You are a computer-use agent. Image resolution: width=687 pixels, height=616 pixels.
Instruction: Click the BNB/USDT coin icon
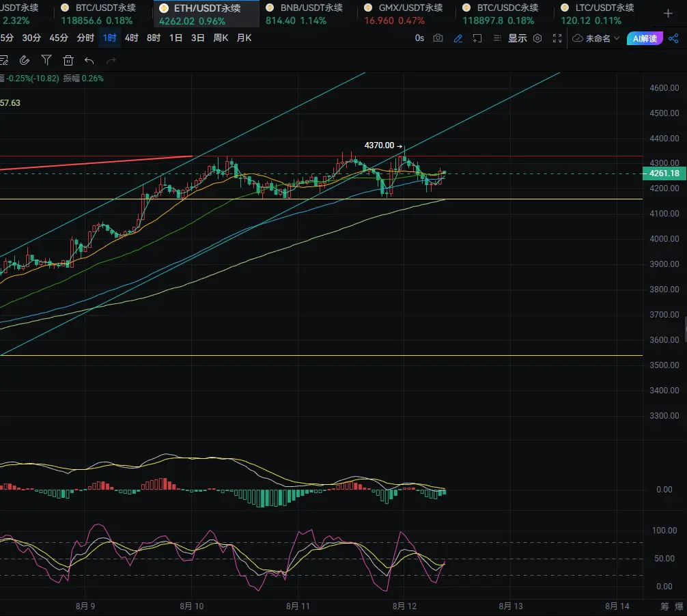pyautogui.click(x=270, y=8)
